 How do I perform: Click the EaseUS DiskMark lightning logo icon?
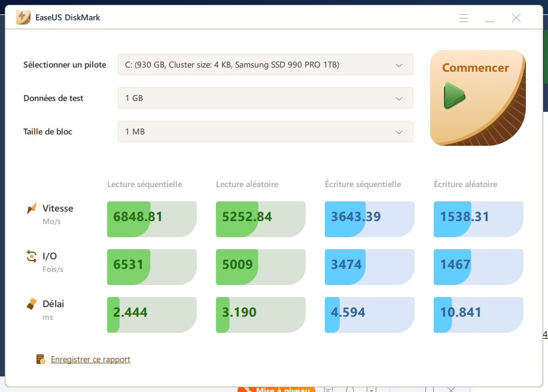(x=23, y=17)
